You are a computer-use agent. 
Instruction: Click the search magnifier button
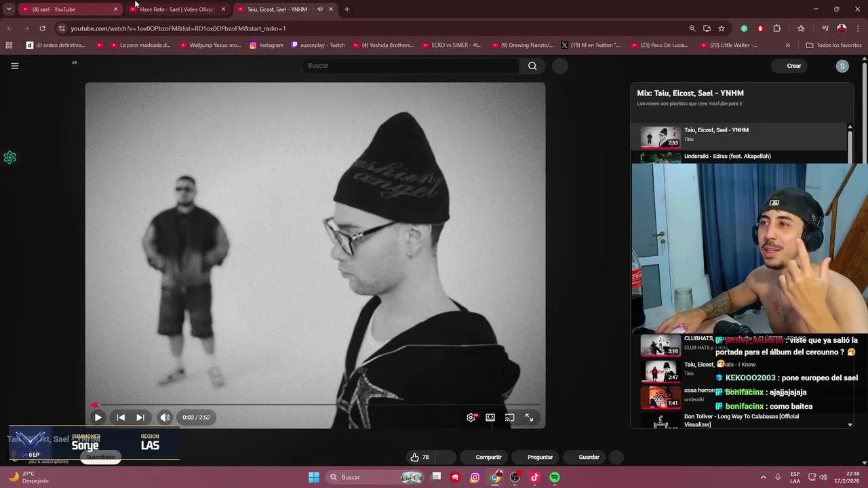pos(532,66)
